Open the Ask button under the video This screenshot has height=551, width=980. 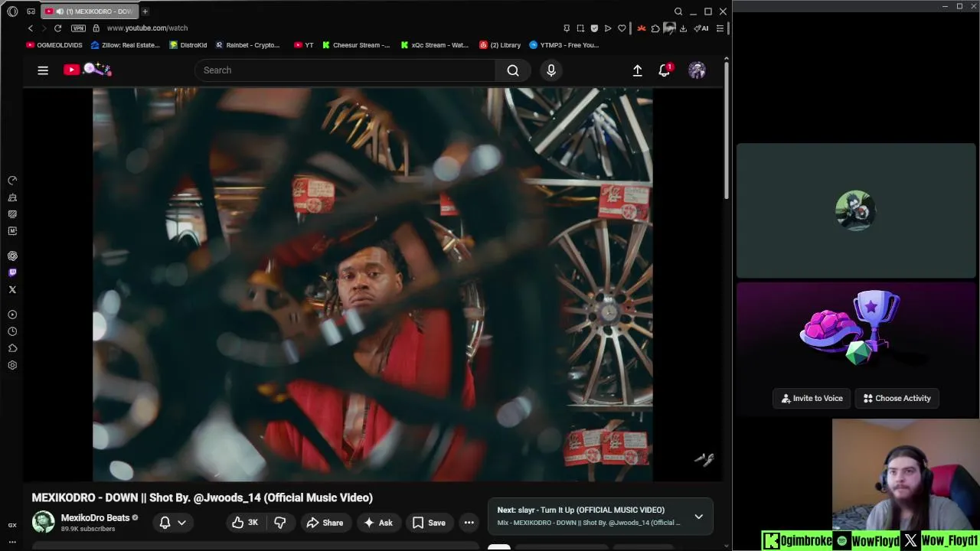pyautogui.click(x=378, y=523)
